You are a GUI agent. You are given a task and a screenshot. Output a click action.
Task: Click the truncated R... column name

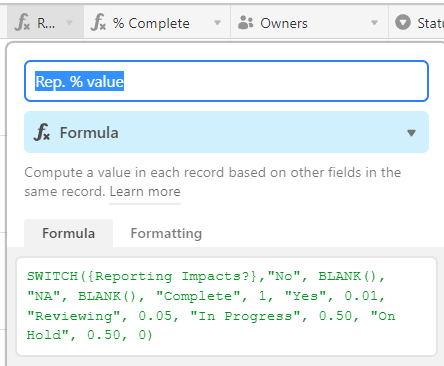pos(46,23)
